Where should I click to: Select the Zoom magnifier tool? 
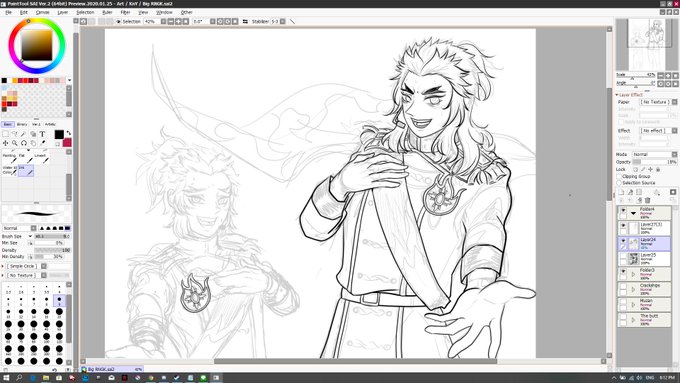15,143
